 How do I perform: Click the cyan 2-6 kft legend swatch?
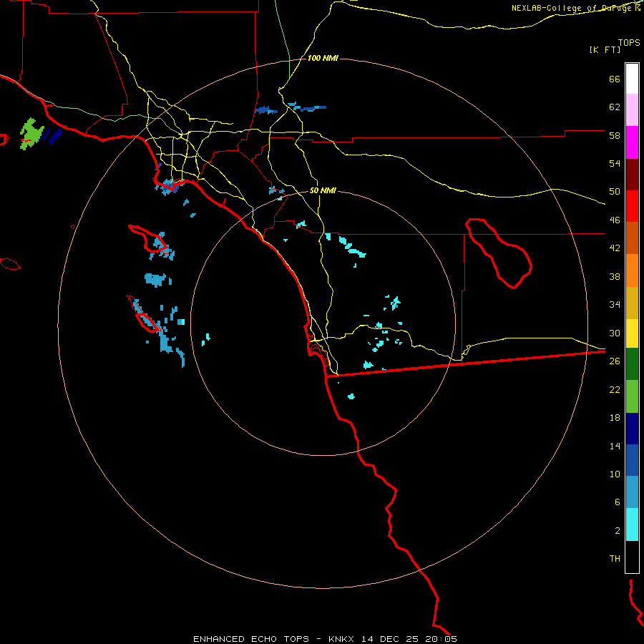[632, 525]
